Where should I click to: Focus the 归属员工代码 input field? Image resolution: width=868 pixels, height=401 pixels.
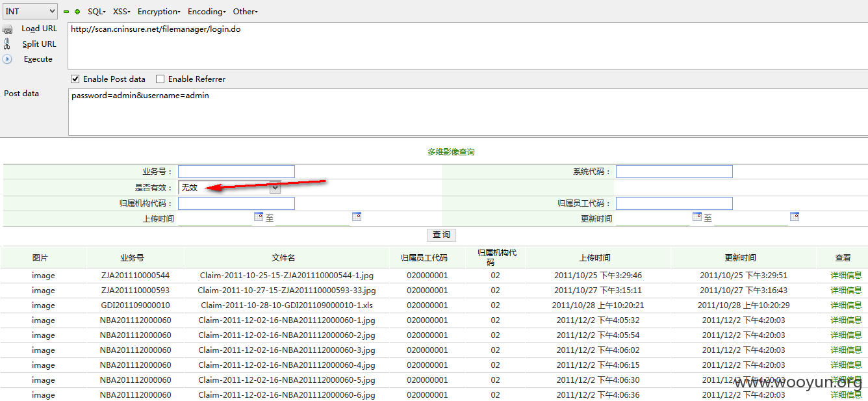(x=674, y=203)
